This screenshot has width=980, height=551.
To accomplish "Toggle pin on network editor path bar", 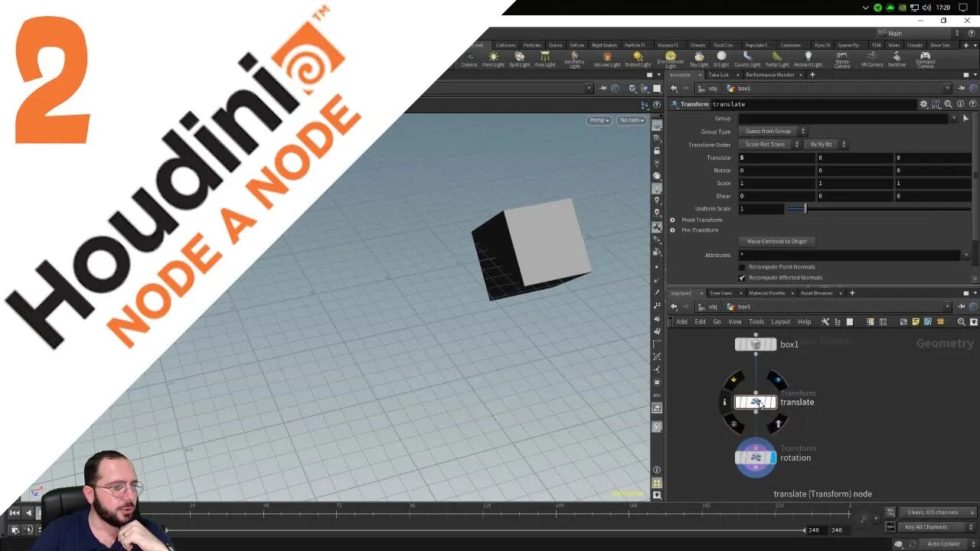I will [x=962, y=307].
